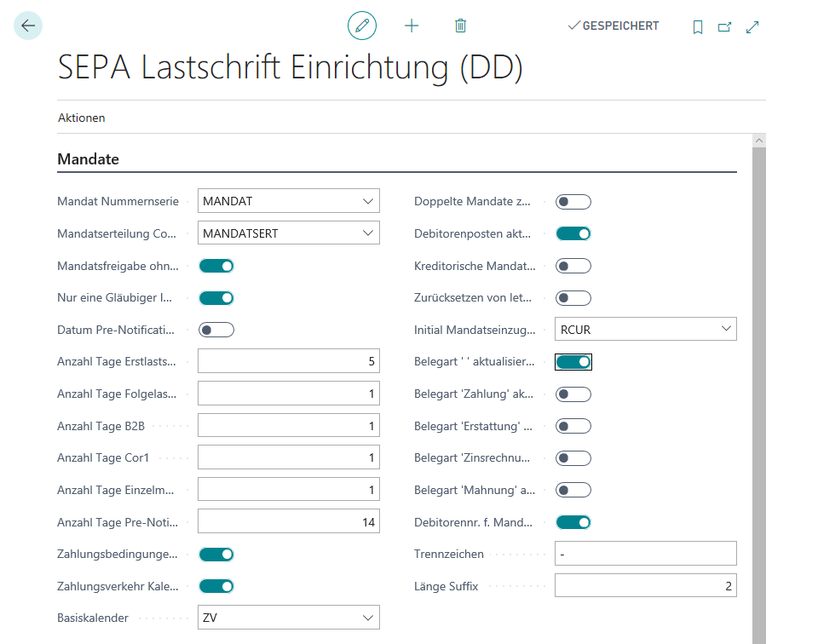Click the back arrow to leave the page

pyautogui.click(x=28, y=25)
